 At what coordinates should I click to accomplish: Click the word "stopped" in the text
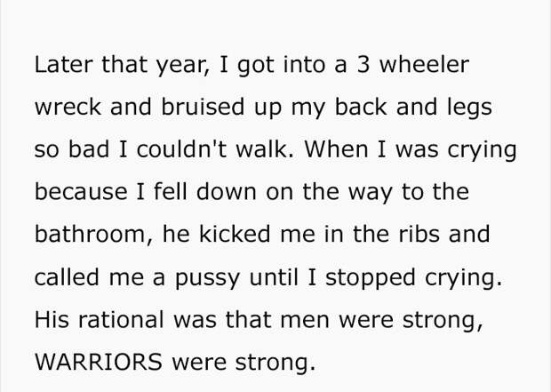coord(371,278)
